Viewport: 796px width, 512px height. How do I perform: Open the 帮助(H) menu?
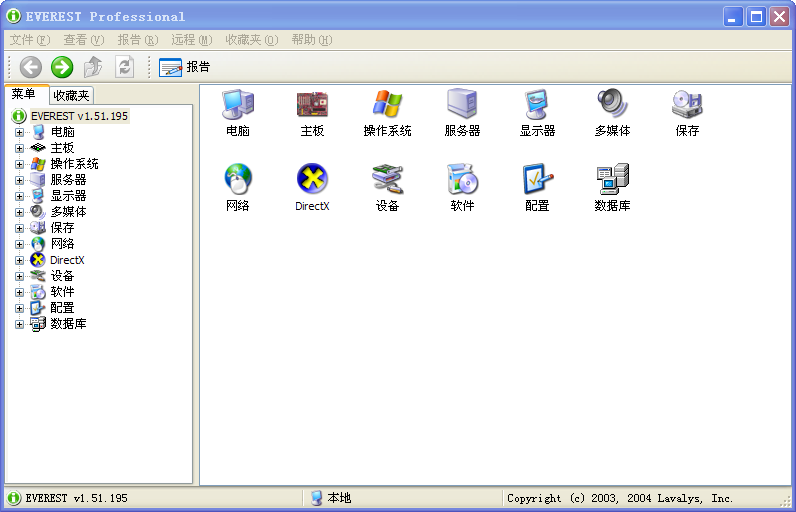click(x=312, y=40)
